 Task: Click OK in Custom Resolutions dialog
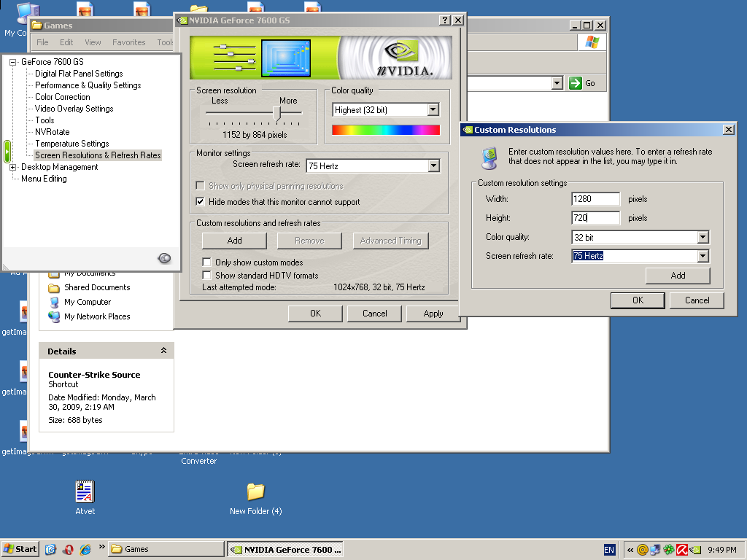(x=638, y=300)
